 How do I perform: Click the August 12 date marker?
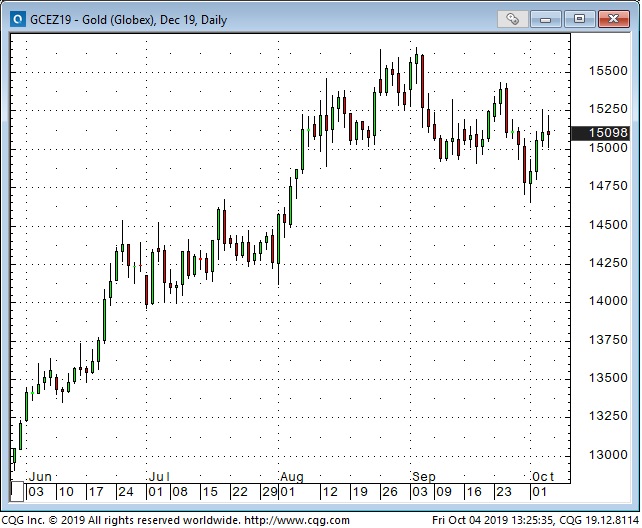[330, 492]
